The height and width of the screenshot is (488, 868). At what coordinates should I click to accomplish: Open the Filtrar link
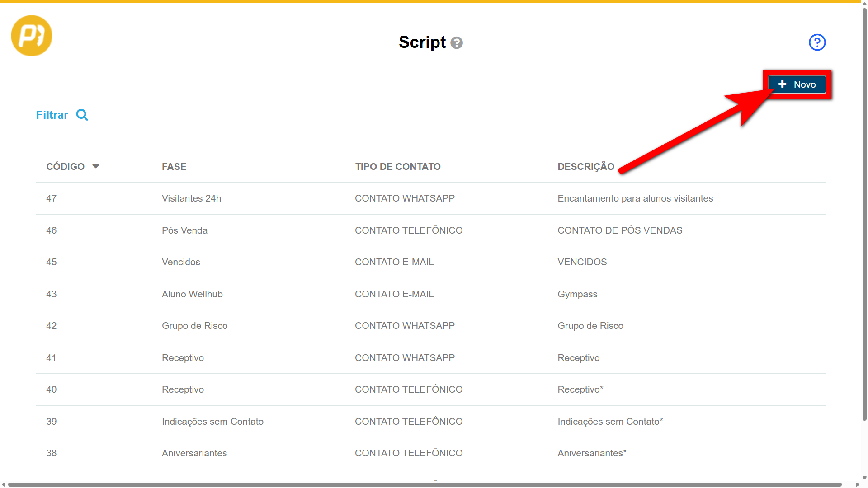point(52,115)
